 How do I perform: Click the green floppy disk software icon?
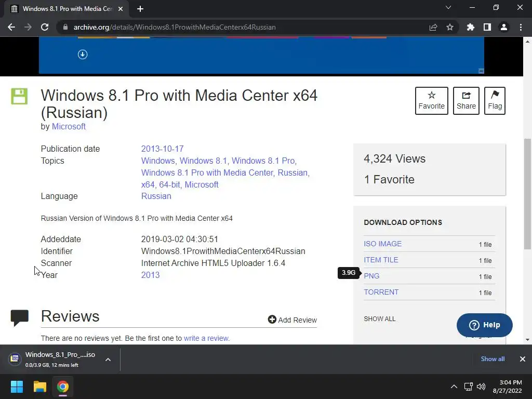19,96
